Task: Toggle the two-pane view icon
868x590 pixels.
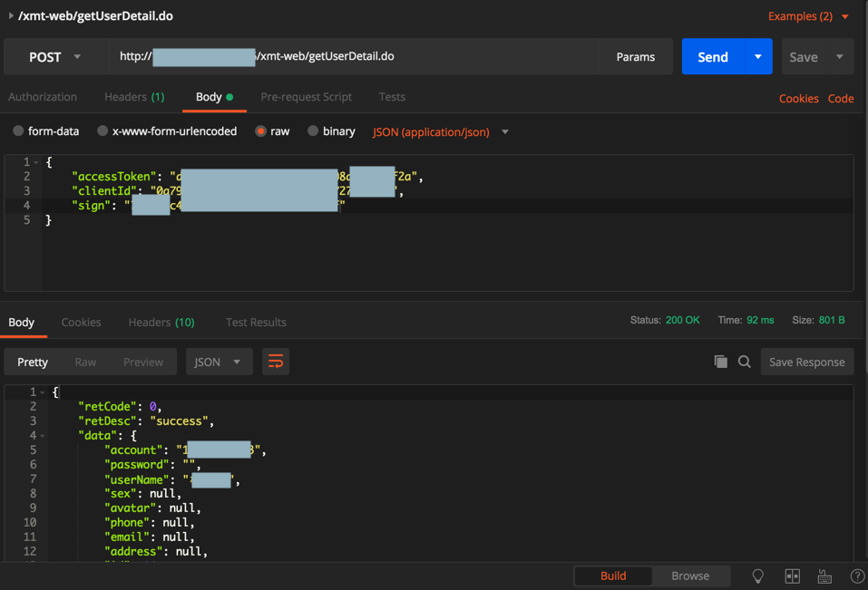Action: pos(792,575)
